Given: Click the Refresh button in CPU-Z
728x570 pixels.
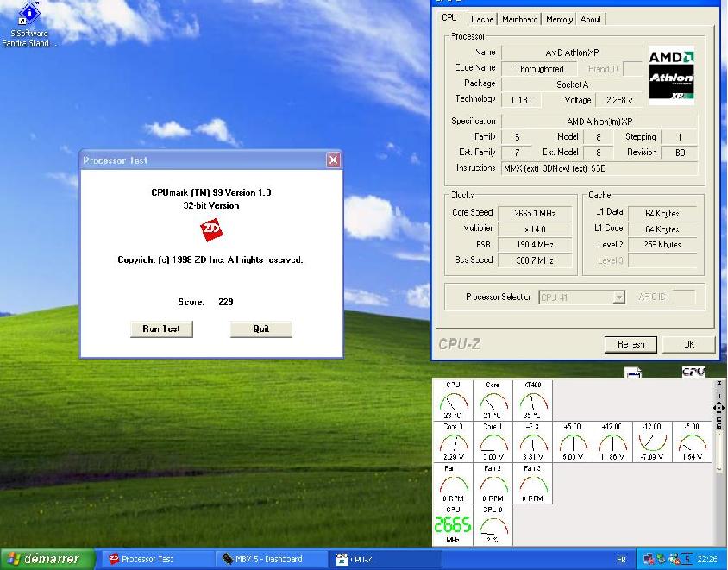Looking at the screenshot, I should tap(631, 344).
